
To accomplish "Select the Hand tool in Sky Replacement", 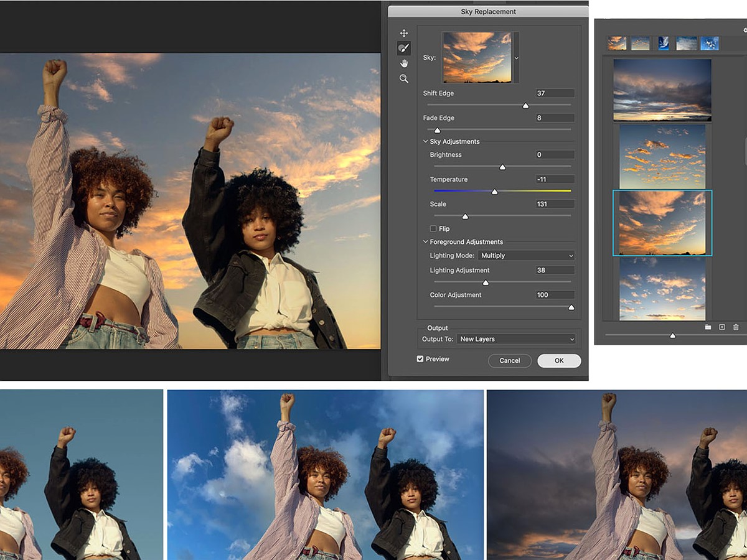I will [404, 63].
